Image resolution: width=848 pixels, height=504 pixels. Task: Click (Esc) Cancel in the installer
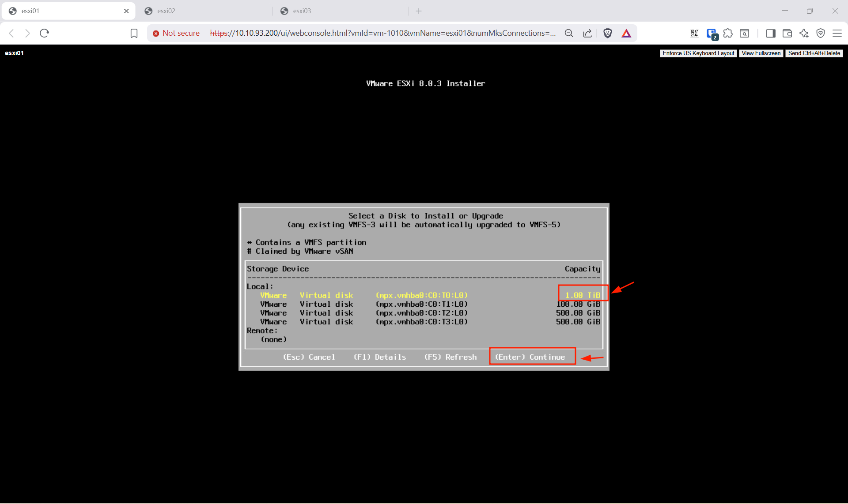coord(309,357)
